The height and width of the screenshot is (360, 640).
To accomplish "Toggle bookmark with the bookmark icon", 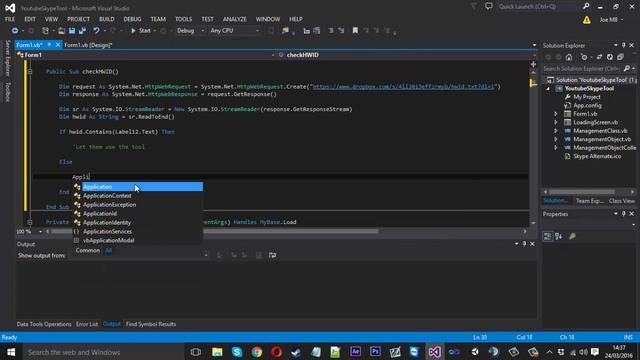I will (355, 31).
